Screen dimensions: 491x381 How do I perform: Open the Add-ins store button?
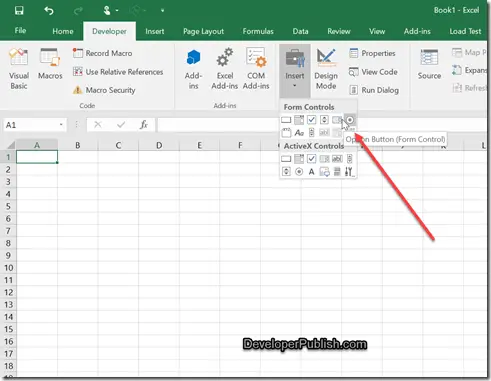(x=193, y=69)
